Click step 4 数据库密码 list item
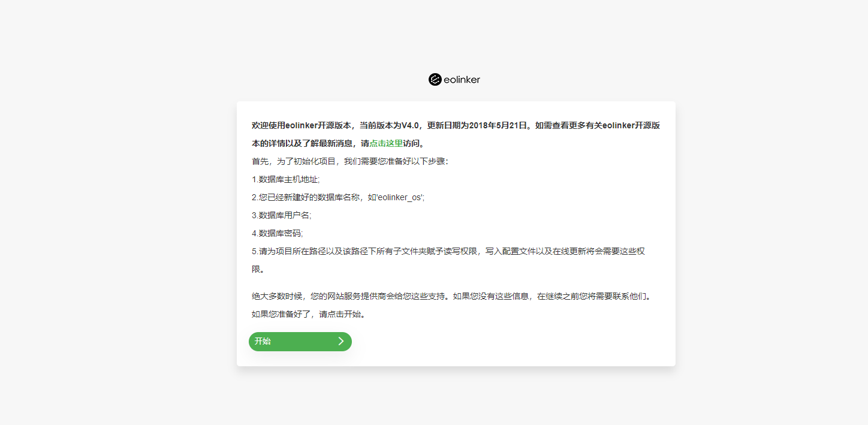The image size is (868, 425). point(278,233)
